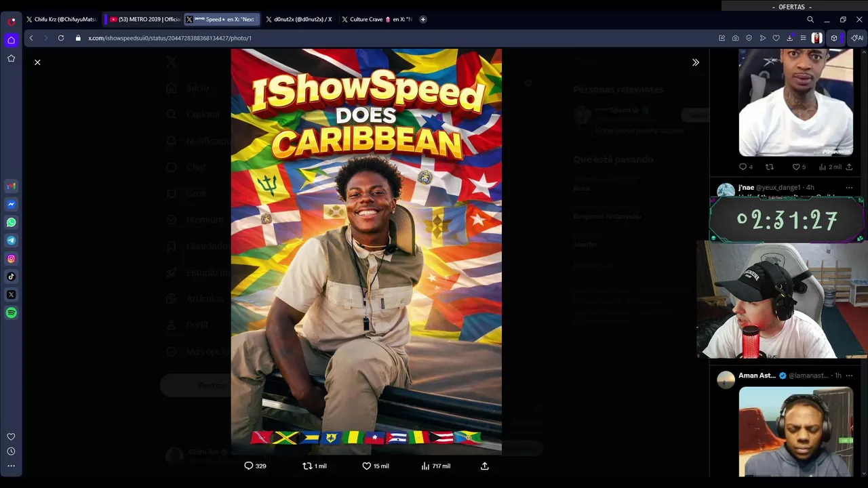Click site security padlock icon
Screen dimensions: 868x488
pos(78,38)
